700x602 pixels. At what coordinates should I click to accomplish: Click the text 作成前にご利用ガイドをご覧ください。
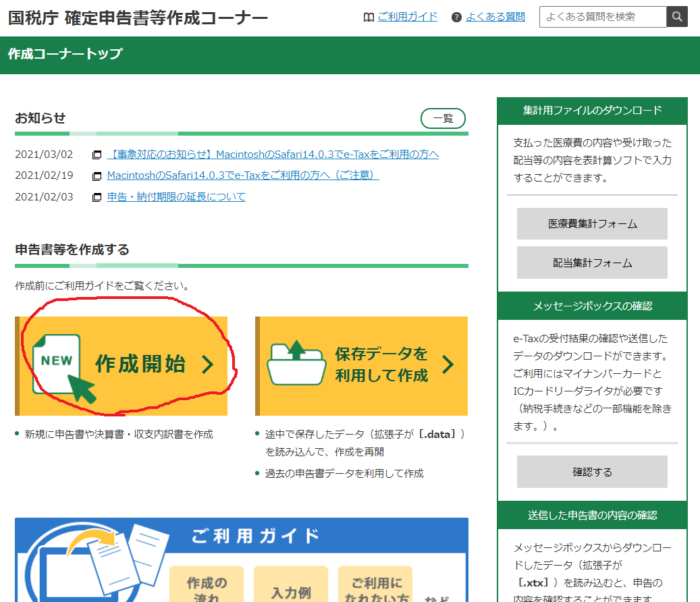point(103,285)
